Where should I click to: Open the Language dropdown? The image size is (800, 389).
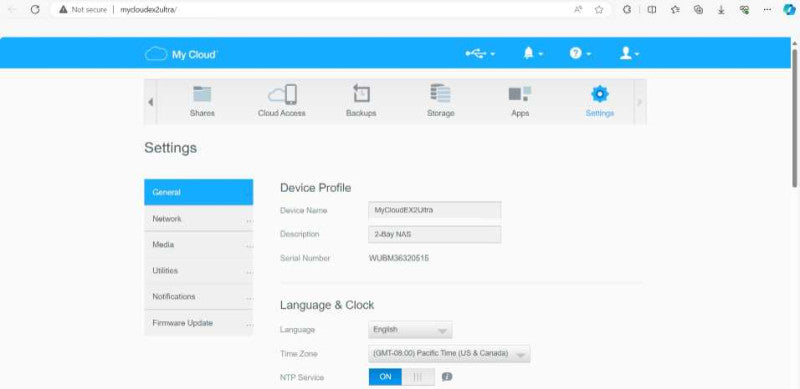tap(410, 330)
